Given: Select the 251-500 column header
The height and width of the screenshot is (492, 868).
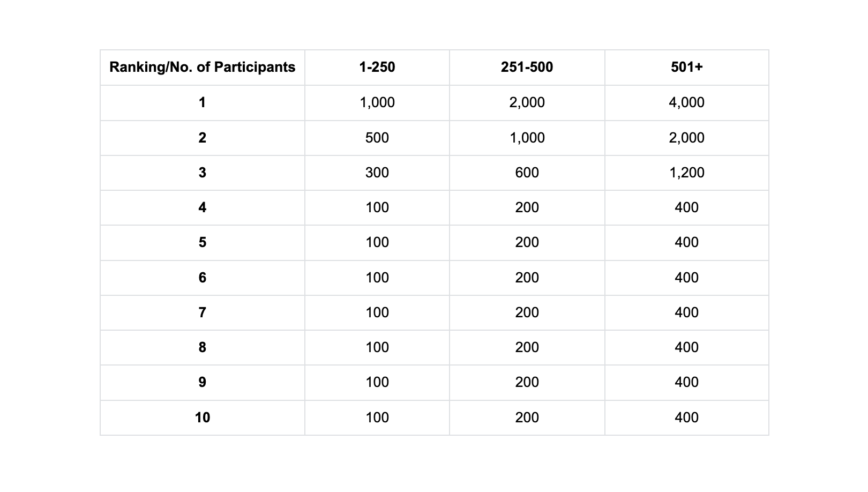Looking at the screenshot, I should (527, 68).
